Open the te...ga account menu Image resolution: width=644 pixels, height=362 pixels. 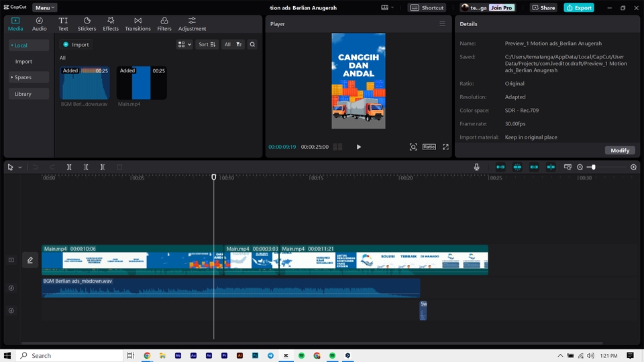click(474, 7)
